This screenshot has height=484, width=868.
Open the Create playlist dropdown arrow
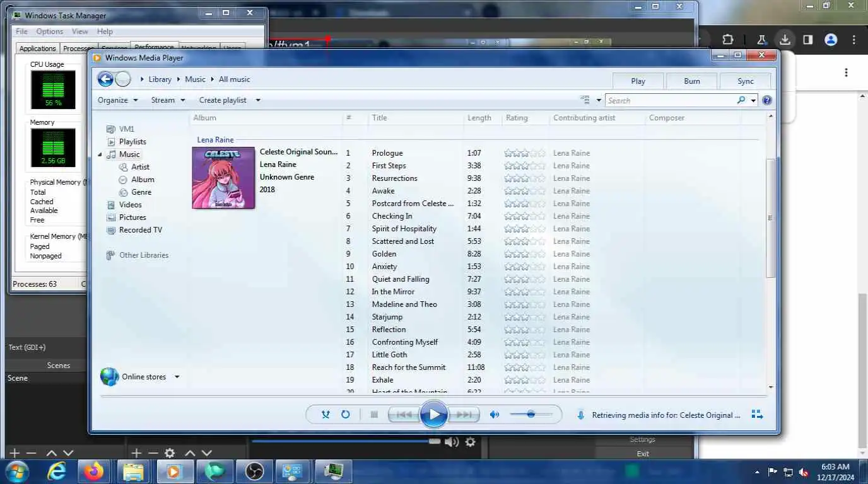click(x=257, y=100)
